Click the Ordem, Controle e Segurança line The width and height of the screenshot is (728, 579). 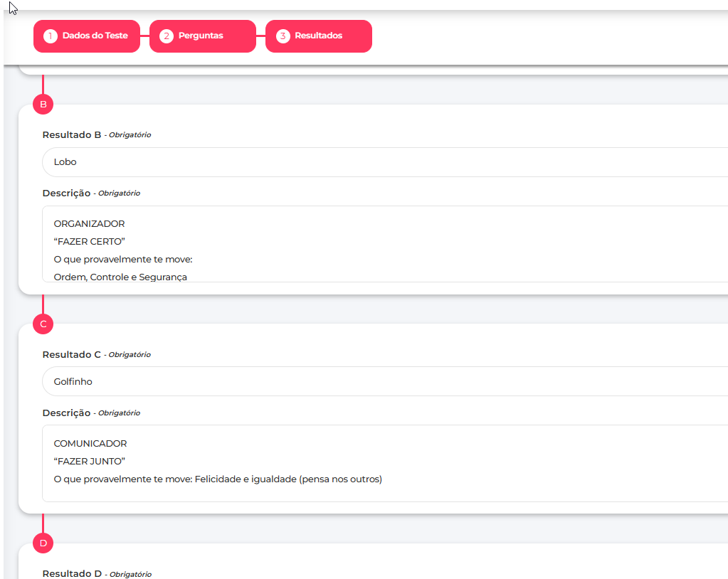[120, 277]
